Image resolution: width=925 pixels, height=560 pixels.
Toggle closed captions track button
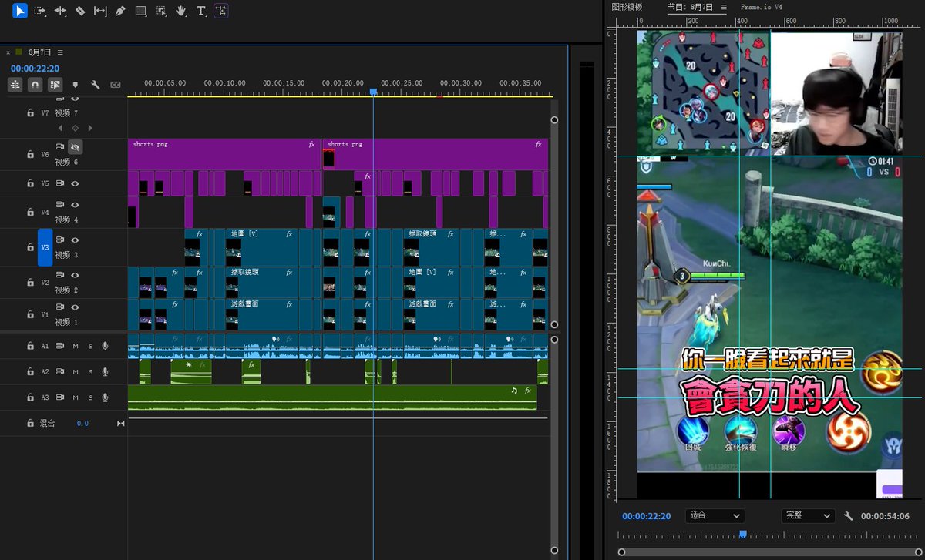[x=116, y=85]
